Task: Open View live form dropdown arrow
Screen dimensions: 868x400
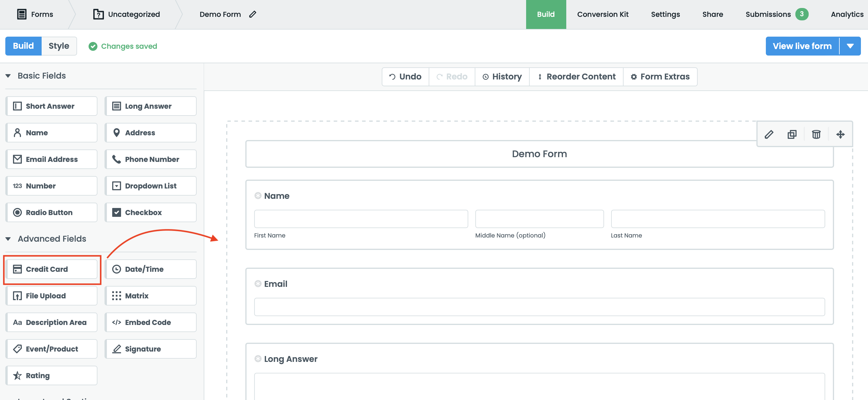Action: [x=850, y=46]
